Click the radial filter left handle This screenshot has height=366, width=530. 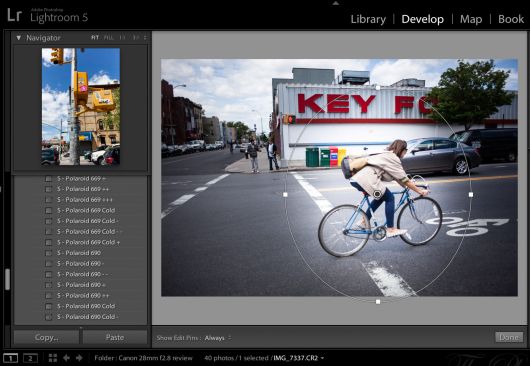coord(285,195)
